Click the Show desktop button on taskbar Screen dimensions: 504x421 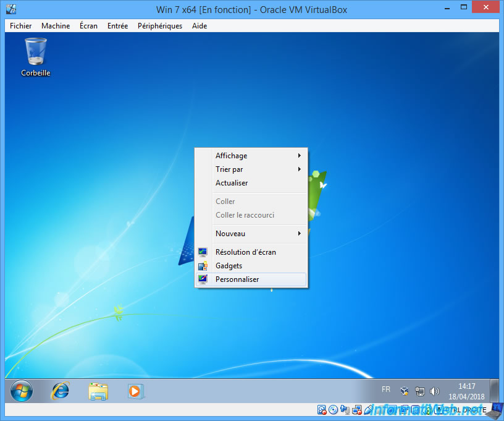point(495,391)
